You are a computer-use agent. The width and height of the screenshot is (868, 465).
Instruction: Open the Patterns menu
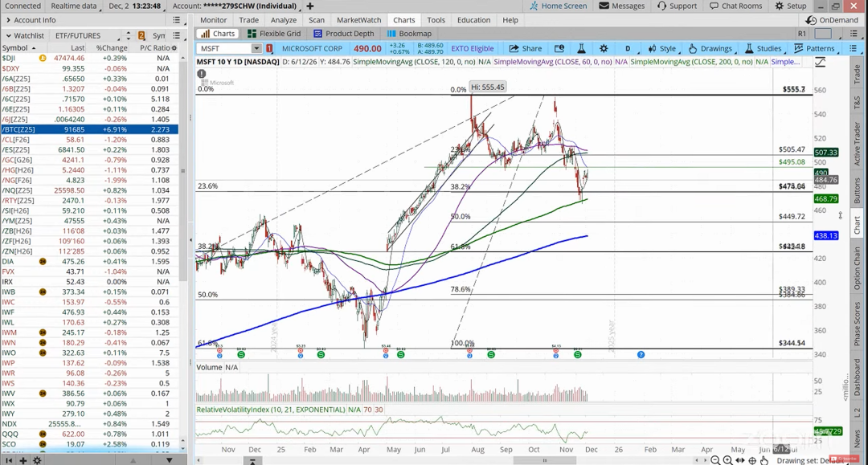coord(814,48)
